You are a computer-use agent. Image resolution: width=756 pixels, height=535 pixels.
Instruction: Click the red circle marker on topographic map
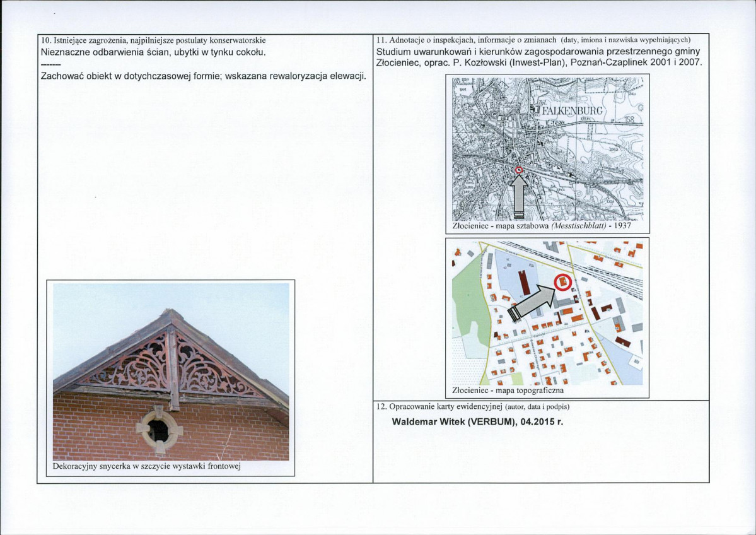click(x=562, y=282)
